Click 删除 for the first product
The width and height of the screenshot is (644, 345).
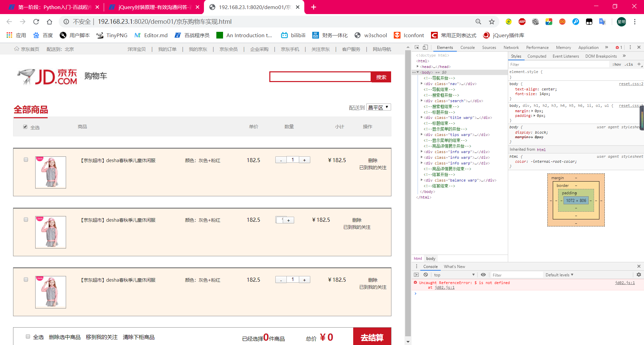[x=373, y=160]
